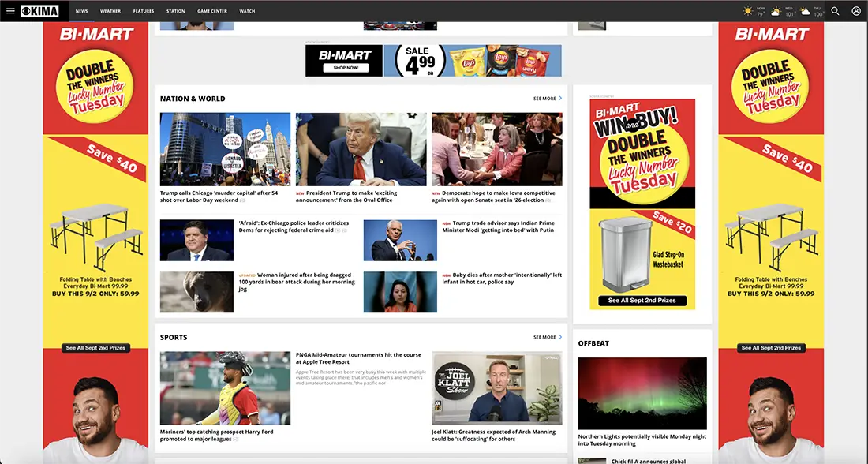Open Joel Klatt Show thumbnail
The height and width of the screenshot is (464, 868).
(497, 388)
